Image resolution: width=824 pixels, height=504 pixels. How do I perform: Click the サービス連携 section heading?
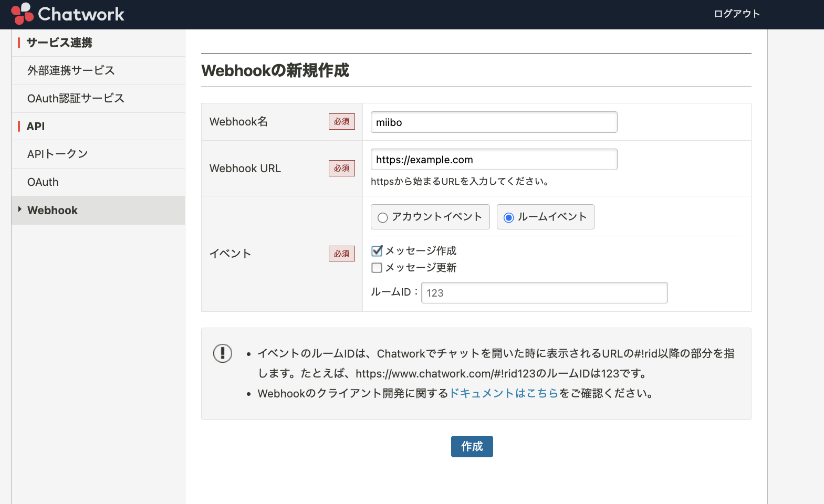point(59,43)
